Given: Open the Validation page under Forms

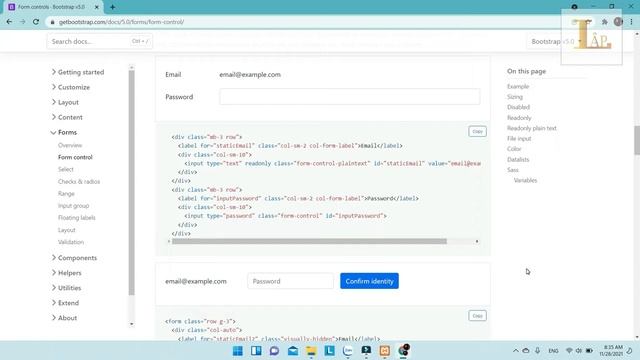Looking at the screenshot, I should click(71, 242).
